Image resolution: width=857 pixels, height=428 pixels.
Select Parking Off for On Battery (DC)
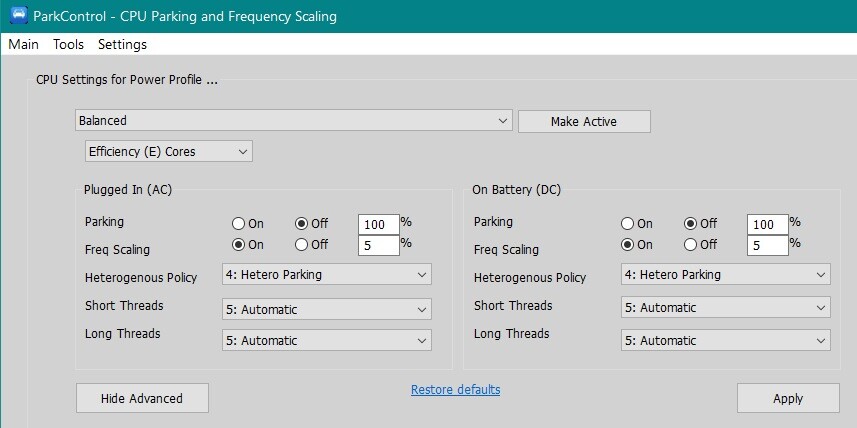[x=701, y=224]
